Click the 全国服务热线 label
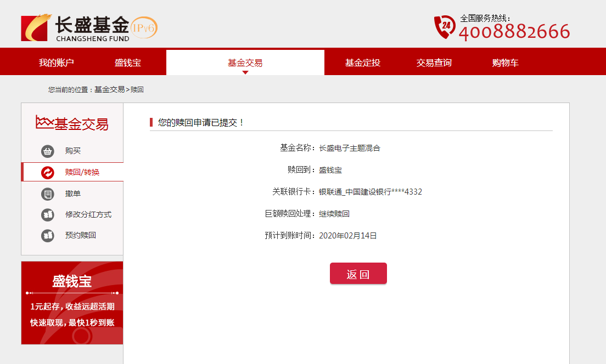The height and width of the screenshot is (364, 606). [x=485, y=18]
